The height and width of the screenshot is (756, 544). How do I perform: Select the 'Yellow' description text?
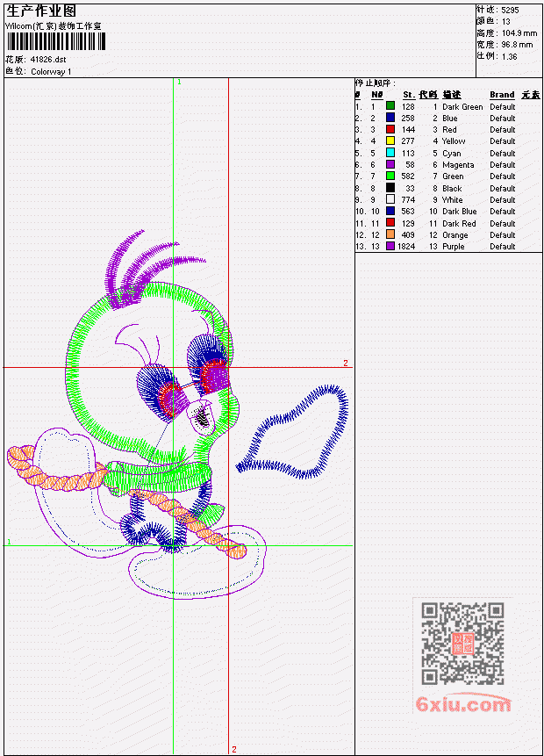(x=454, y=141)
